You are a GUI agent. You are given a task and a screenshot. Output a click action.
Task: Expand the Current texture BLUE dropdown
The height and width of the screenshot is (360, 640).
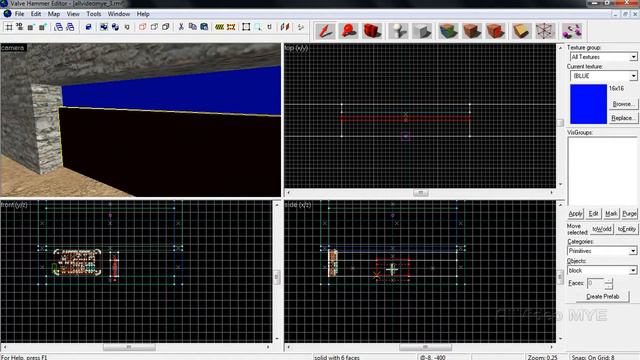[633, 76]
